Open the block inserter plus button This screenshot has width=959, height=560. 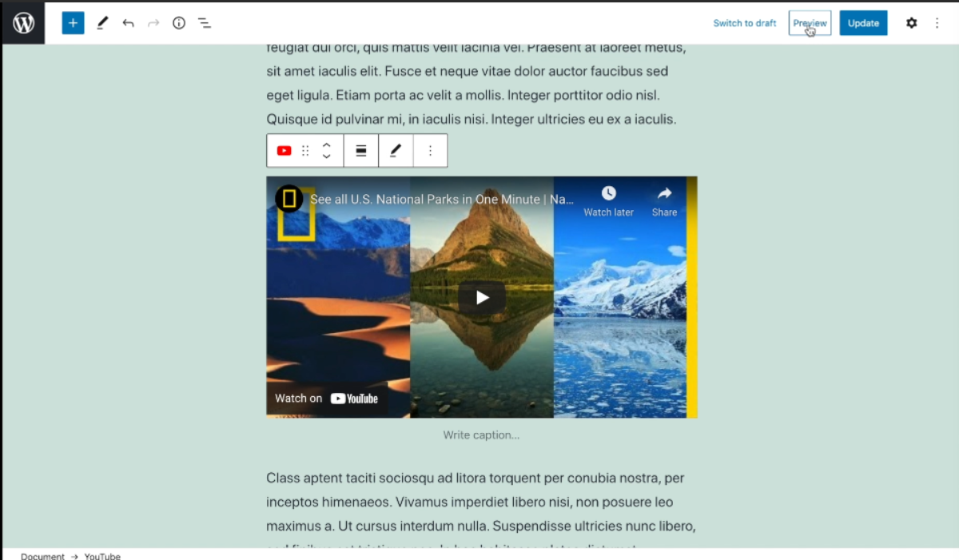click(73, 23)
